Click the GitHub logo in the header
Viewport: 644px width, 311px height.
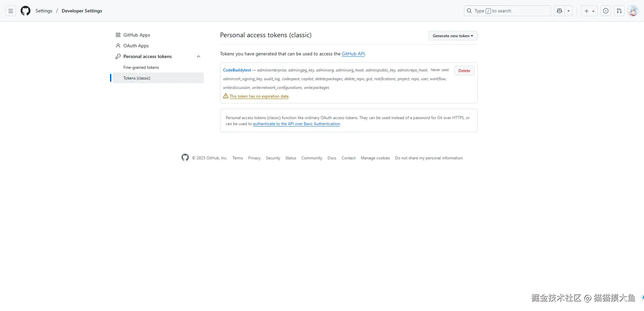point(25,11)
